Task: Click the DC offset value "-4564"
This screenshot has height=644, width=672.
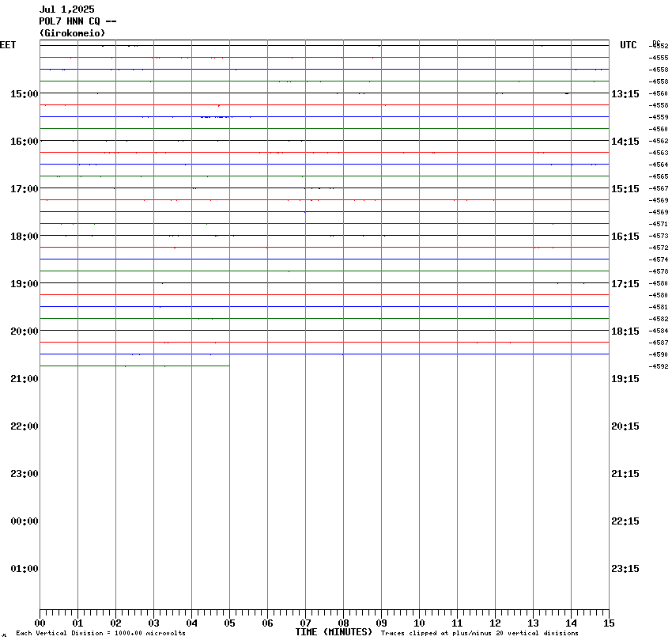Action: (659, 165)
